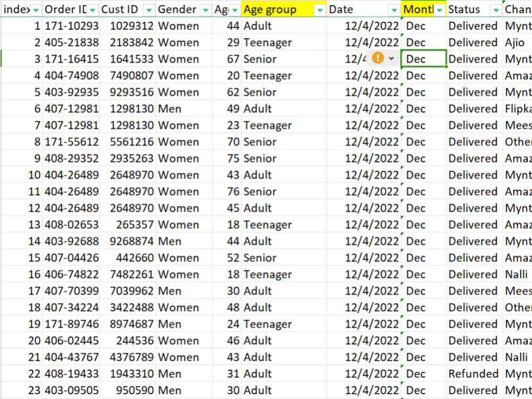Click Order ID cell 171-89746
The height and width of the screenshot is (399, 532).
coord(71,324)
